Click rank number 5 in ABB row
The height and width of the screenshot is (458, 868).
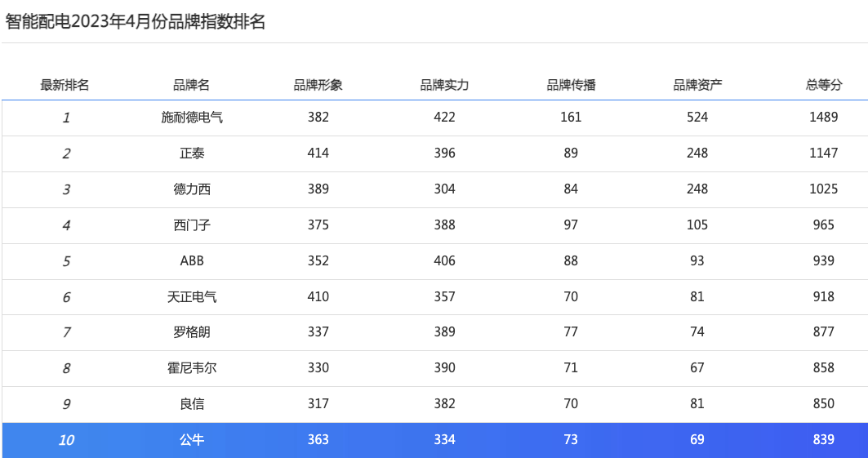(x=66, y=260)
